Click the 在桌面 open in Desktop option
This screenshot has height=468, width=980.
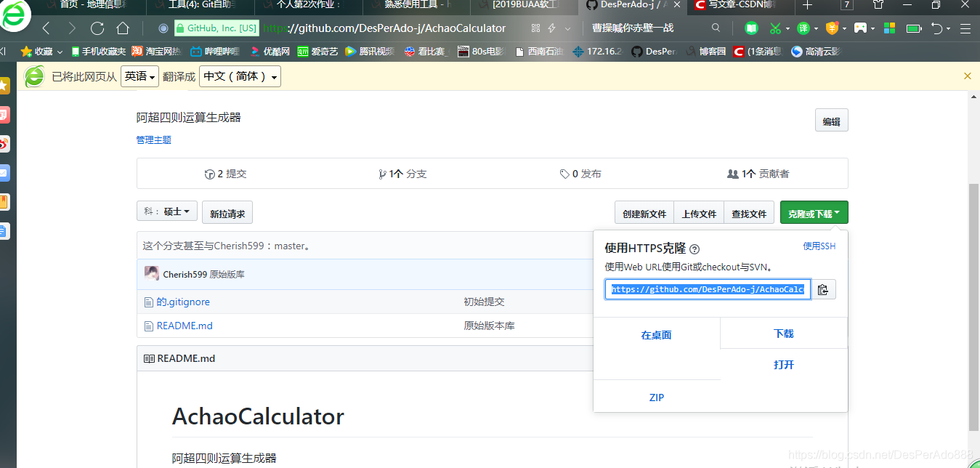(x=657, y=335)
